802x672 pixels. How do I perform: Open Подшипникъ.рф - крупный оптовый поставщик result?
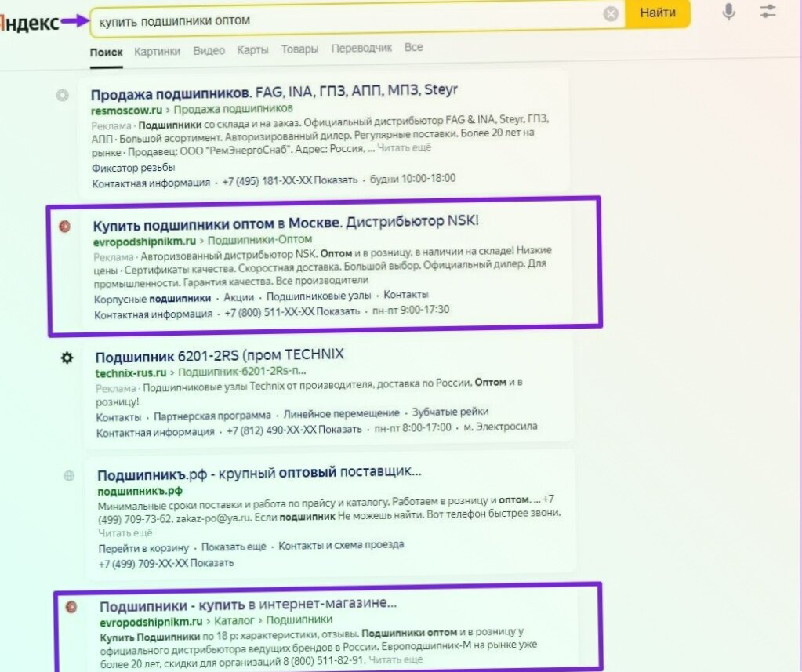coord(259,473)
